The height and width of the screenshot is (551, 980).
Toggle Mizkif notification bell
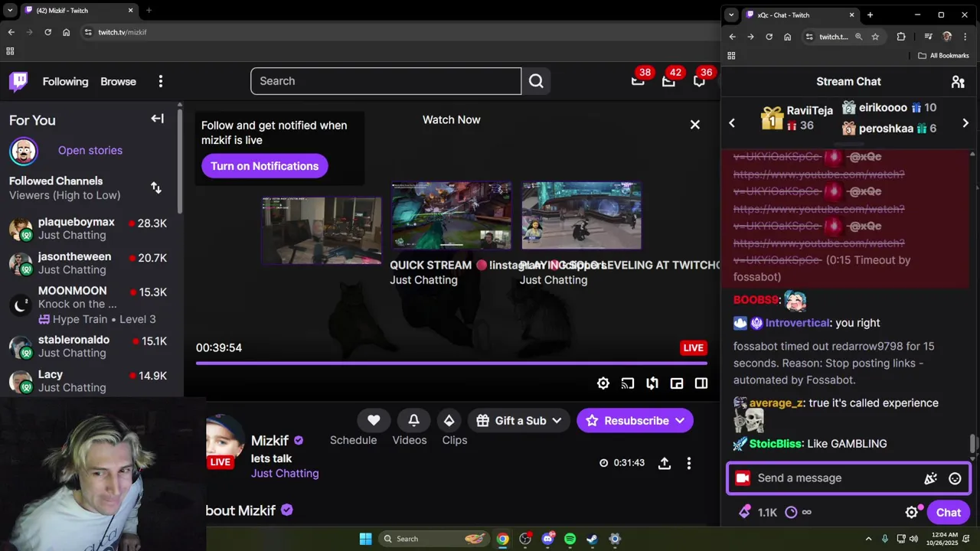[413, 420]
